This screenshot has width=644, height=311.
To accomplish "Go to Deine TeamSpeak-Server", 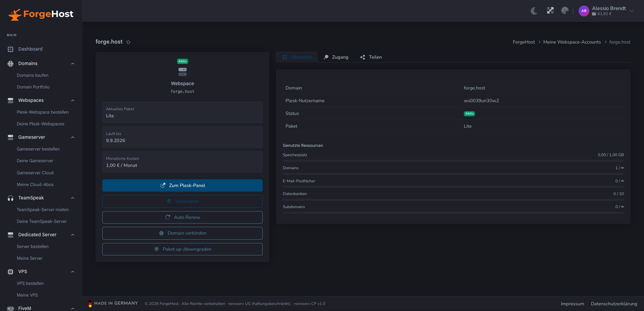I will 42,222.
